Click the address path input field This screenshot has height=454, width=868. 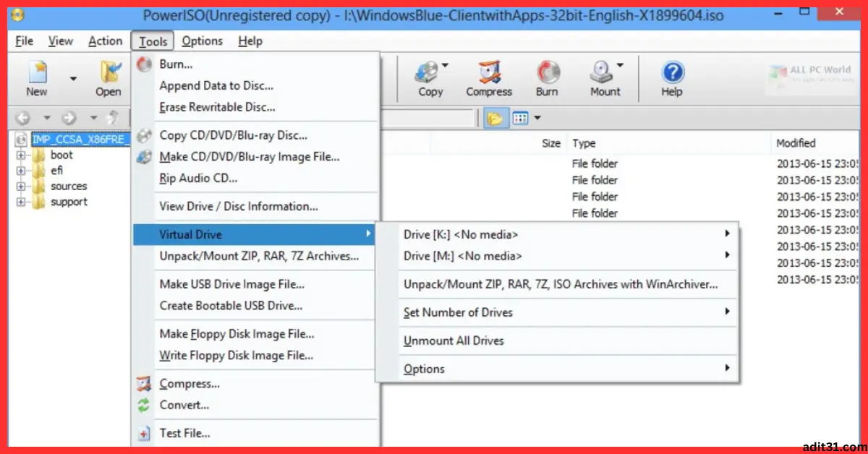coord(428,118)
